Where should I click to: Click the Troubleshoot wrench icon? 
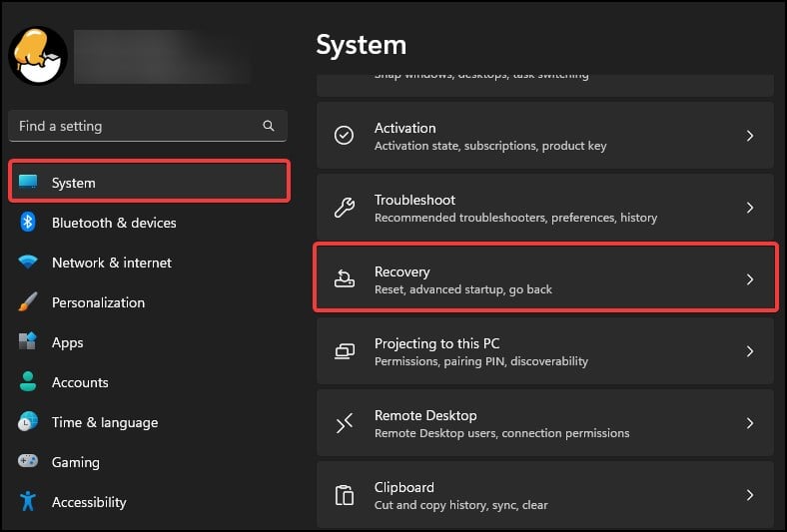click(x=345, y=208)
